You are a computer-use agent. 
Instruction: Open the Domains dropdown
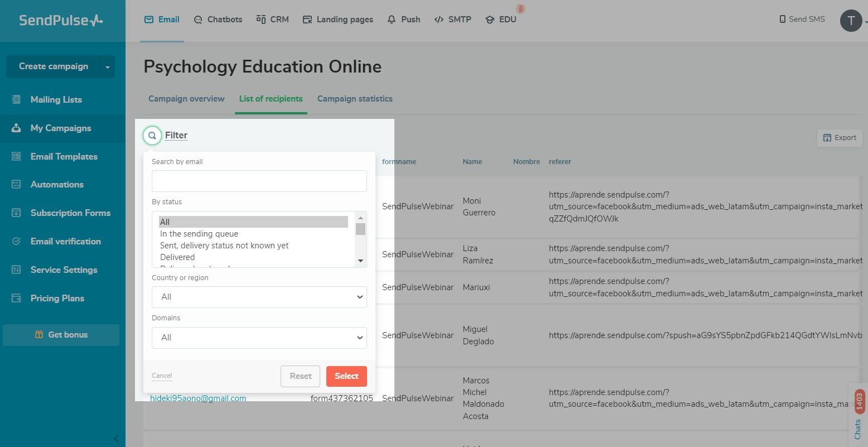click(x=259, y=338)
